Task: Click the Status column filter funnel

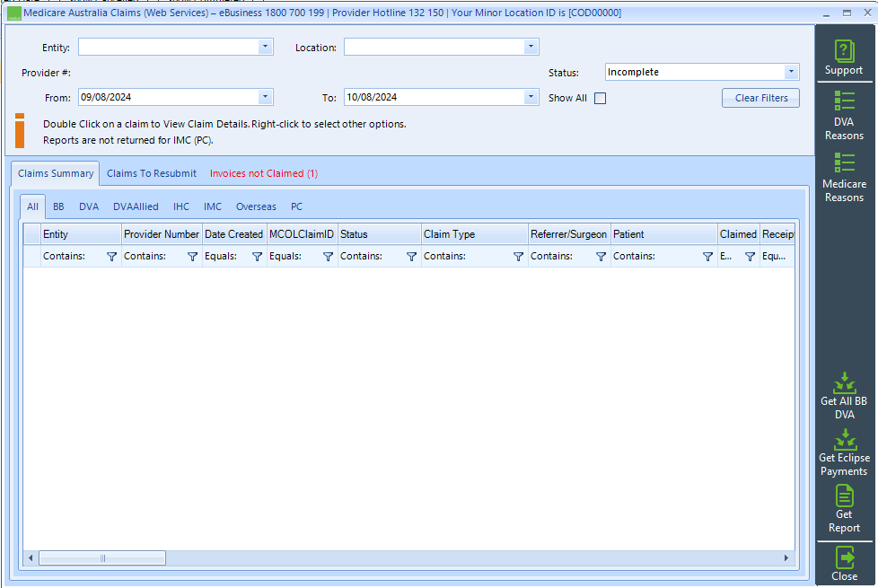Action: point(411,257)
